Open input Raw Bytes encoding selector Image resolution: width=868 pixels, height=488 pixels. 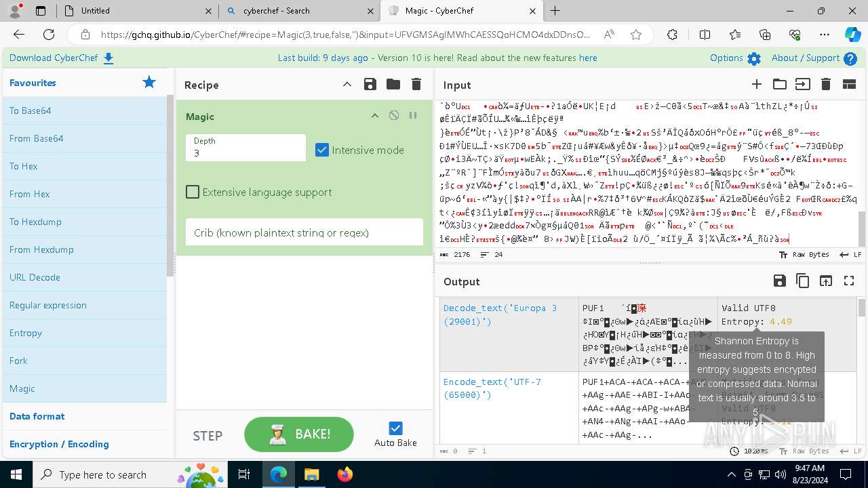tap(804, 254)
